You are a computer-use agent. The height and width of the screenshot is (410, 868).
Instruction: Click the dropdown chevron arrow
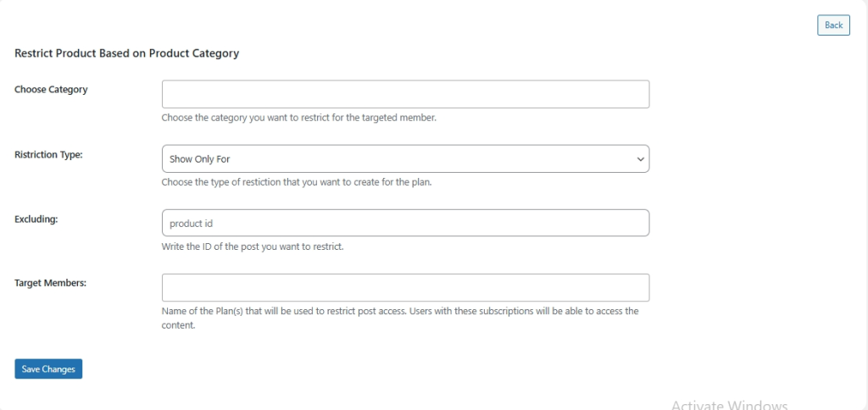pos(639,158)
